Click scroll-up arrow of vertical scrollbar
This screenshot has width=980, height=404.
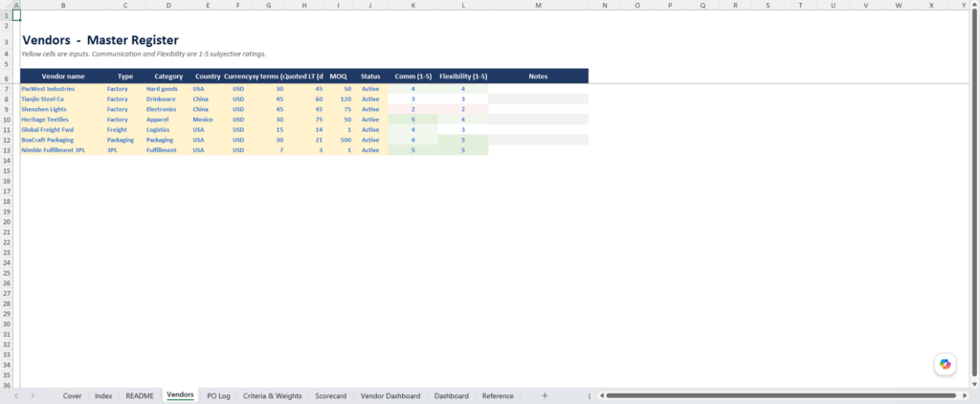974,5
